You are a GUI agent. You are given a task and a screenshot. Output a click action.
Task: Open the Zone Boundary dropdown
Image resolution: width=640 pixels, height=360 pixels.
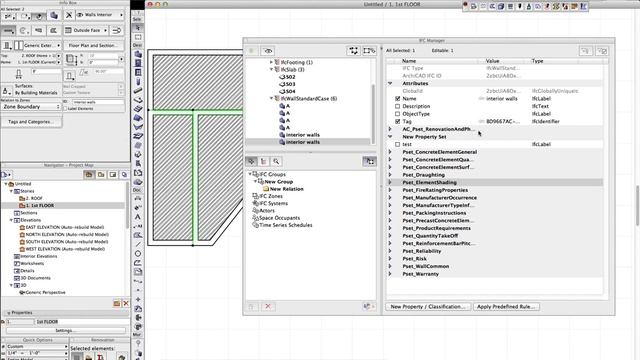[x=31, y=107]
